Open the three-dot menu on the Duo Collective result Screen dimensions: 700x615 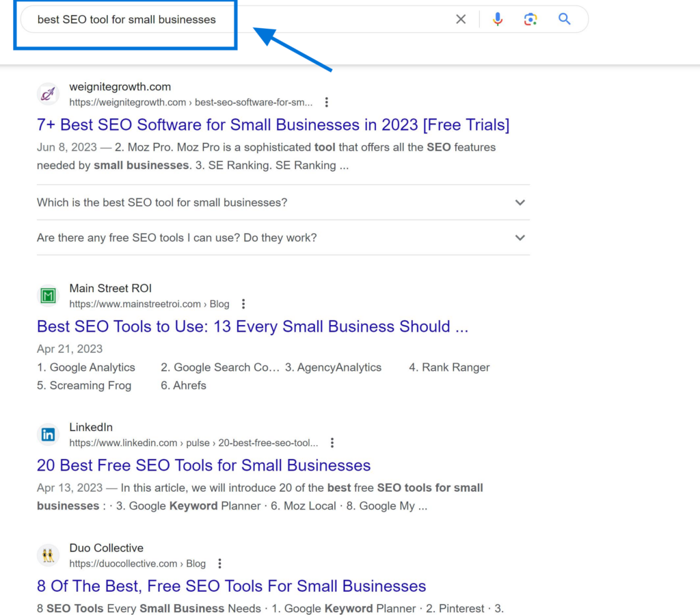pos(219,563)
